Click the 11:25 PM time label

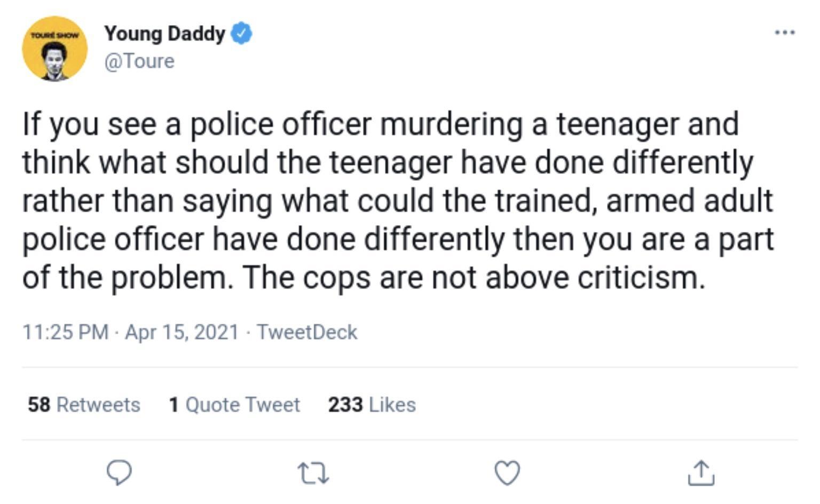coord(64,332)
